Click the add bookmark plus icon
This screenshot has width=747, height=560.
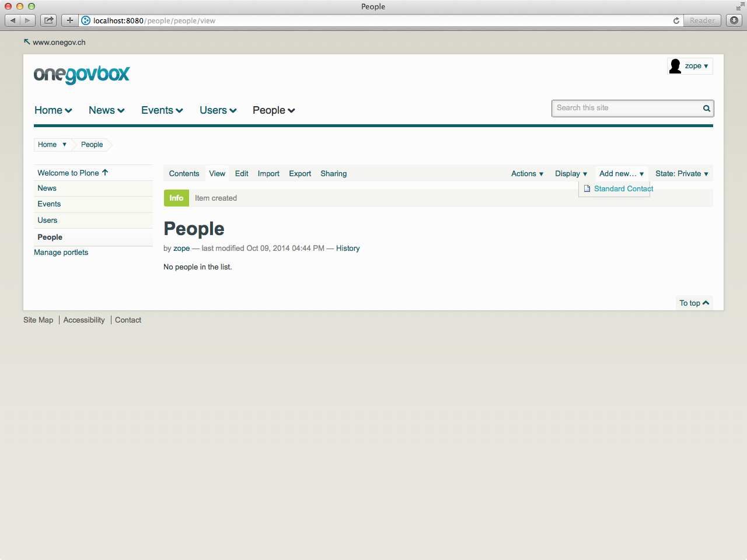[69, 20]
